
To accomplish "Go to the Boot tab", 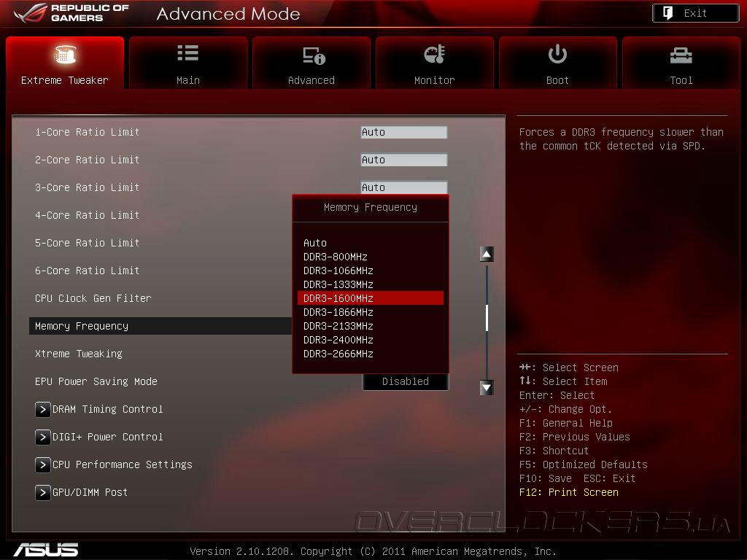I will [557, 63].
